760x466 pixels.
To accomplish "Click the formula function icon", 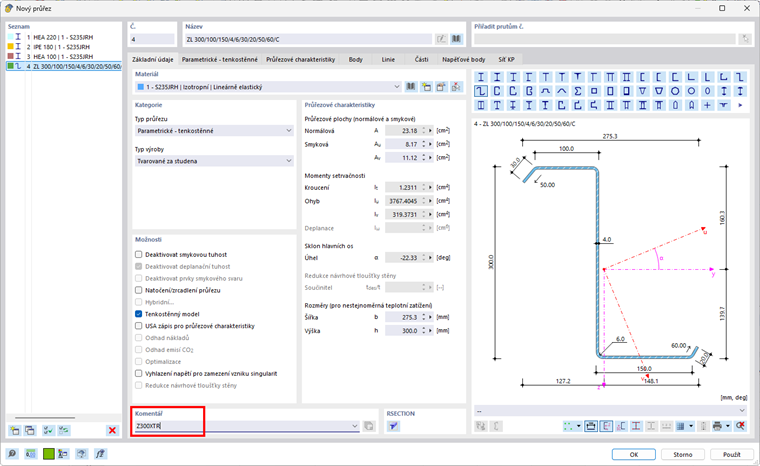I will coord(100,454).
